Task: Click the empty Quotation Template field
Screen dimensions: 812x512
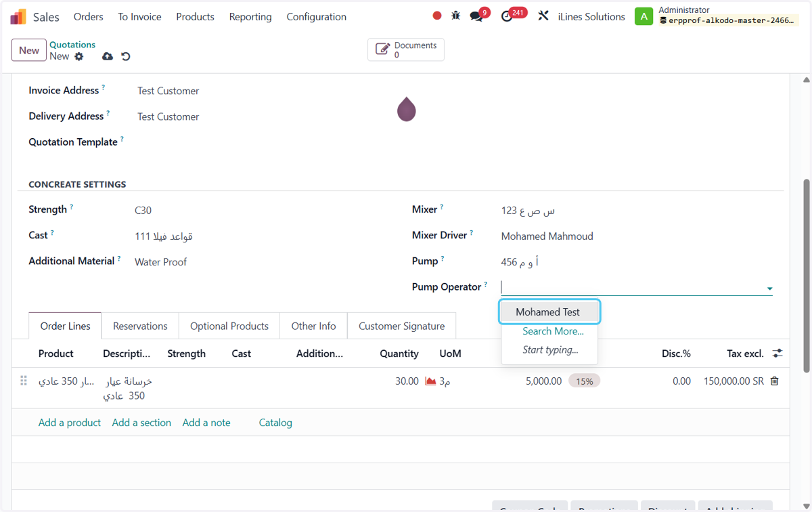Action: (x=264, y=142)
